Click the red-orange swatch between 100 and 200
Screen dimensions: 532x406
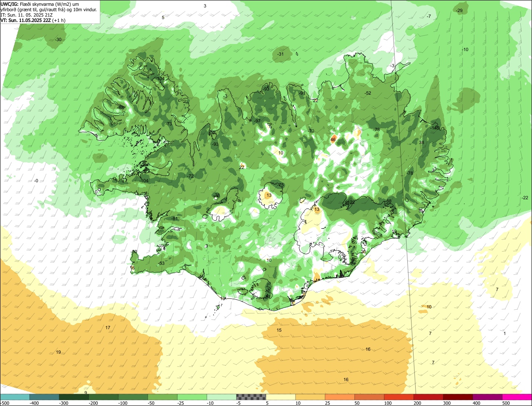(x=399, y=397)
